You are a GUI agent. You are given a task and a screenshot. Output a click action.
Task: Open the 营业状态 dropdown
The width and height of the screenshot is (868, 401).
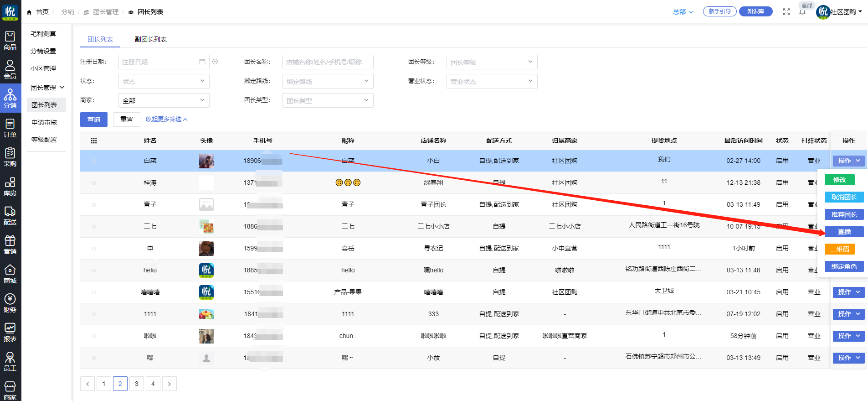492,81
